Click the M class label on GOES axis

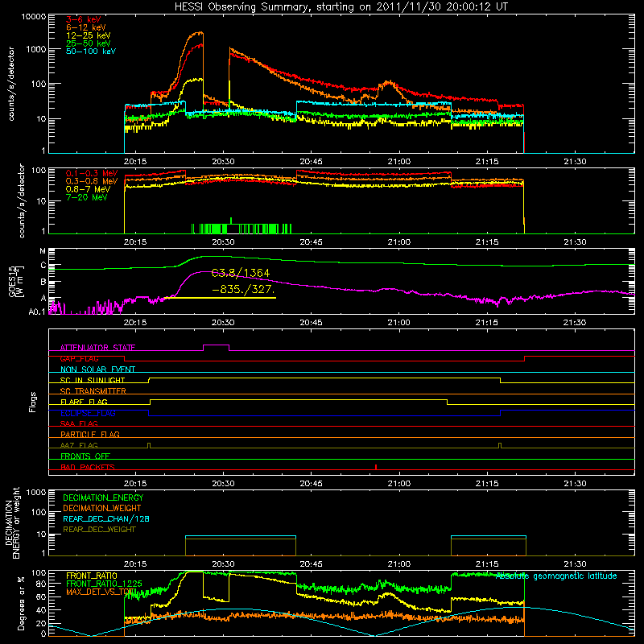pyautogui.click(x=43, y=251)
